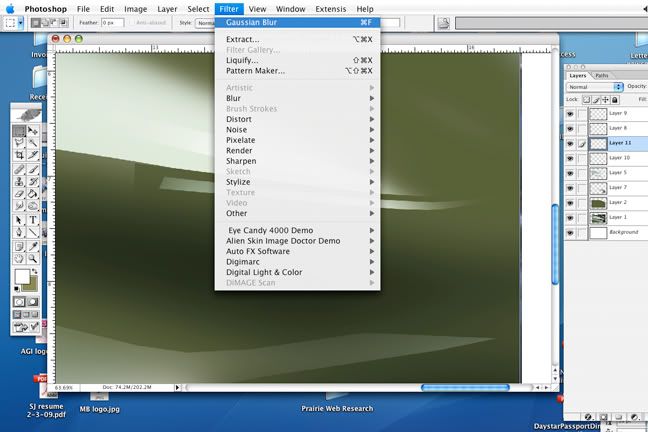Open the File Browser icon in options bar
Image resolution: width=648 pixels, height=432 pixels.
pos(443,23)
